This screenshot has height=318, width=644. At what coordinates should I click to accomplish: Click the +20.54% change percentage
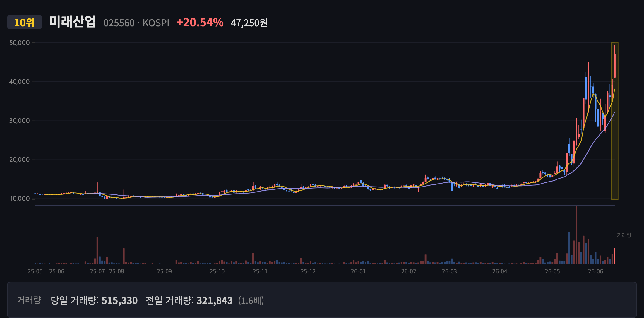(200, 23)
